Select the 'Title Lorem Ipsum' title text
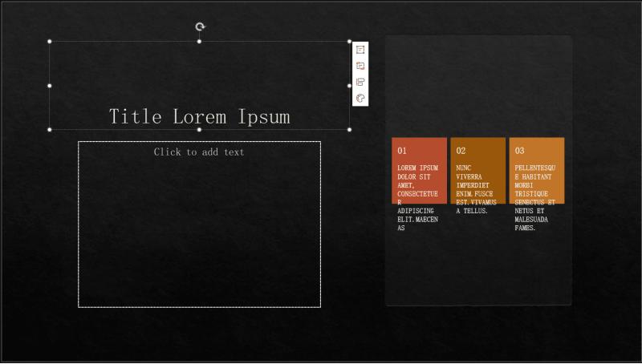642x364 pixels. pos(199,116)
